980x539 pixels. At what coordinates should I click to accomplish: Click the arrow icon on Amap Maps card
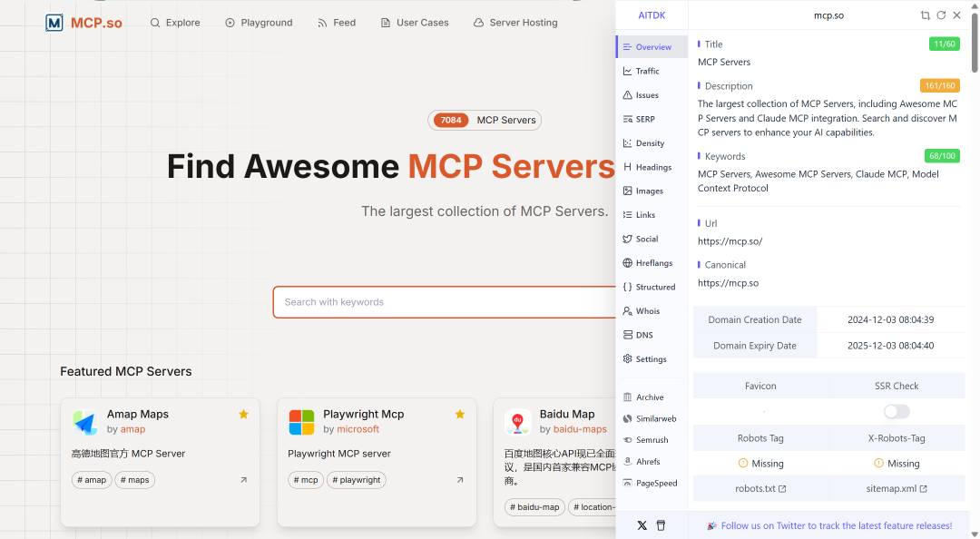[244, 480]
